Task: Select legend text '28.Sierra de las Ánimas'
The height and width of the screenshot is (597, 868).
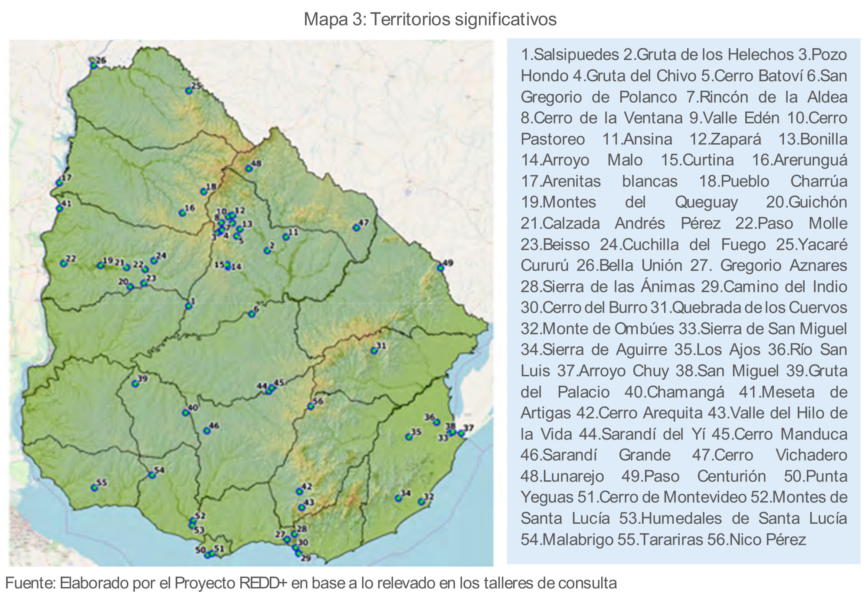Action: click(x=608, y=286)
